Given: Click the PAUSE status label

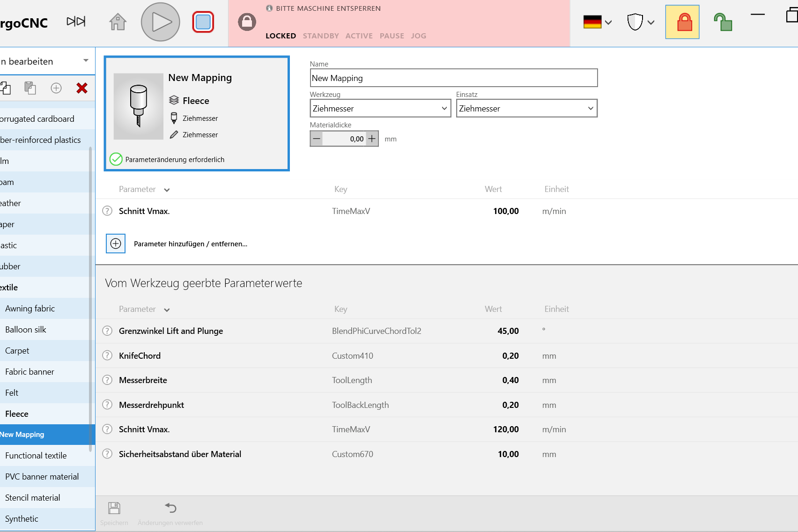Looking at the screenshot, I should click(x=392, y=36).
